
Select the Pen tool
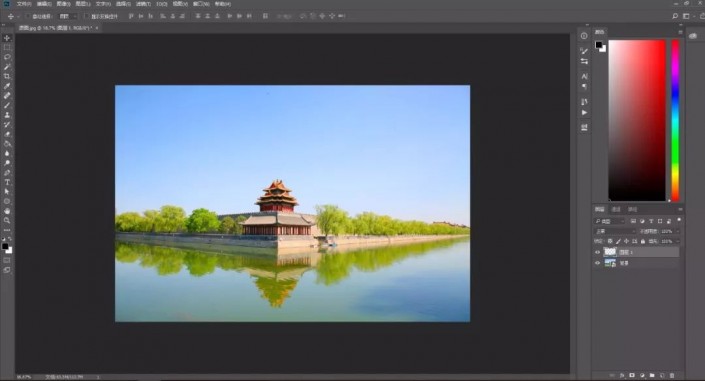pyautogui.click(x=7, y=173)
